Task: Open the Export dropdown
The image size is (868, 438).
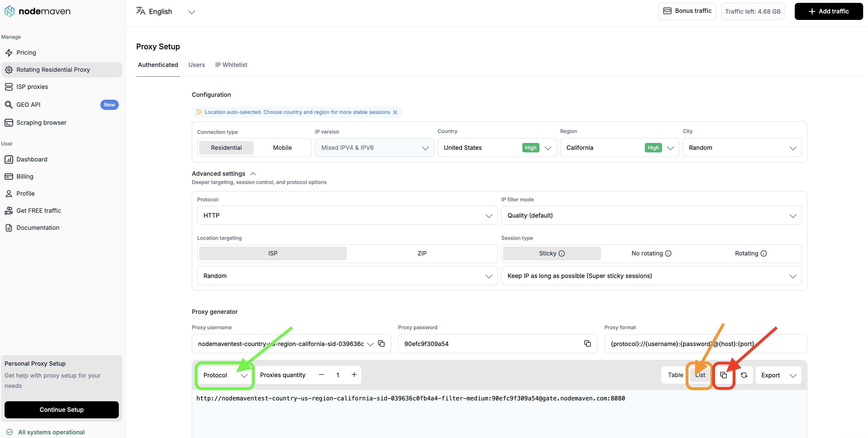Action: point(778,375)
